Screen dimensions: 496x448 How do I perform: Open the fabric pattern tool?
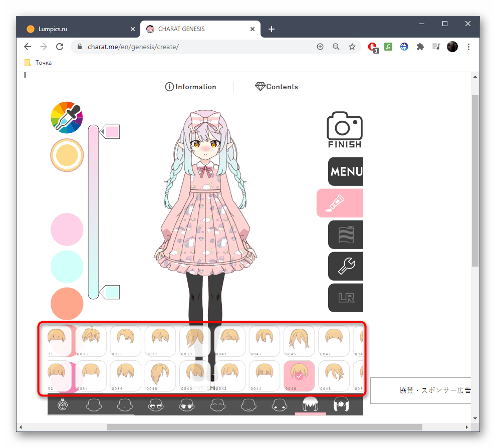pos(346,235)
